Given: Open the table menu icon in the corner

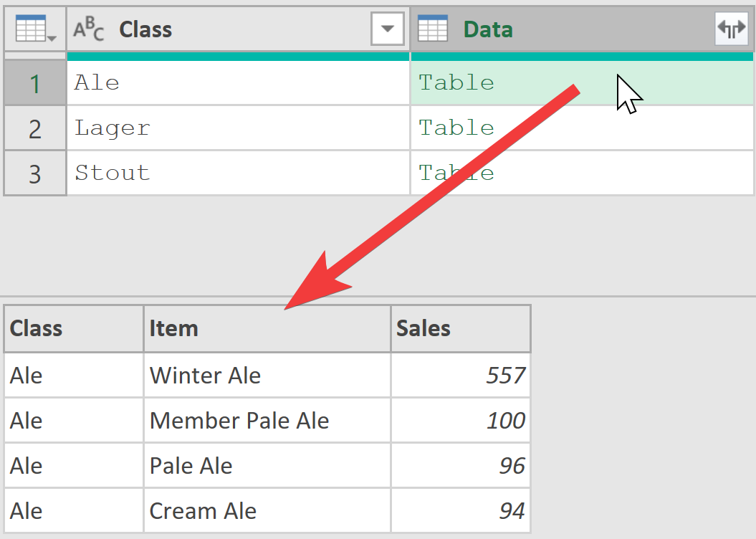Looking at the screenshot, I should 35,29.
